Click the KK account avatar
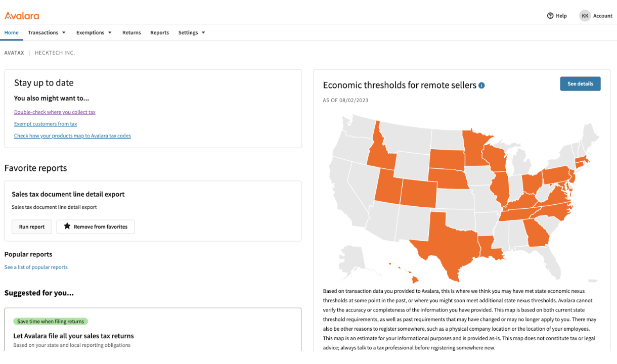 pyautogui.click(x=585, y=16)
